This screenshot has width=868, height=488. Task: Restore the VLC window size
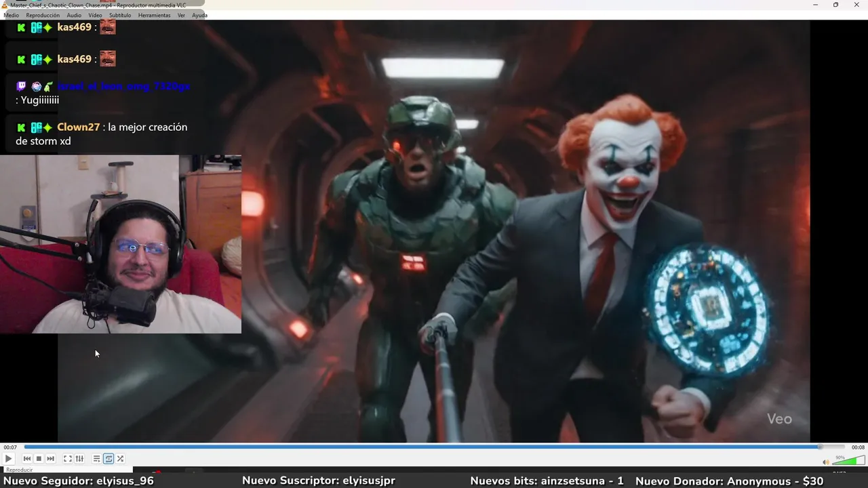click(x=835, y=5)
